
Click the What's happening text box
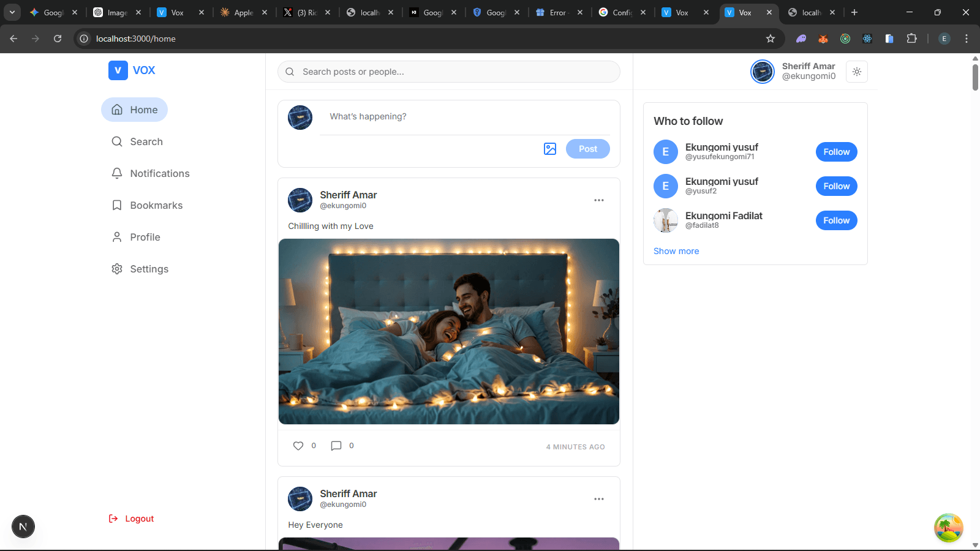465,116
